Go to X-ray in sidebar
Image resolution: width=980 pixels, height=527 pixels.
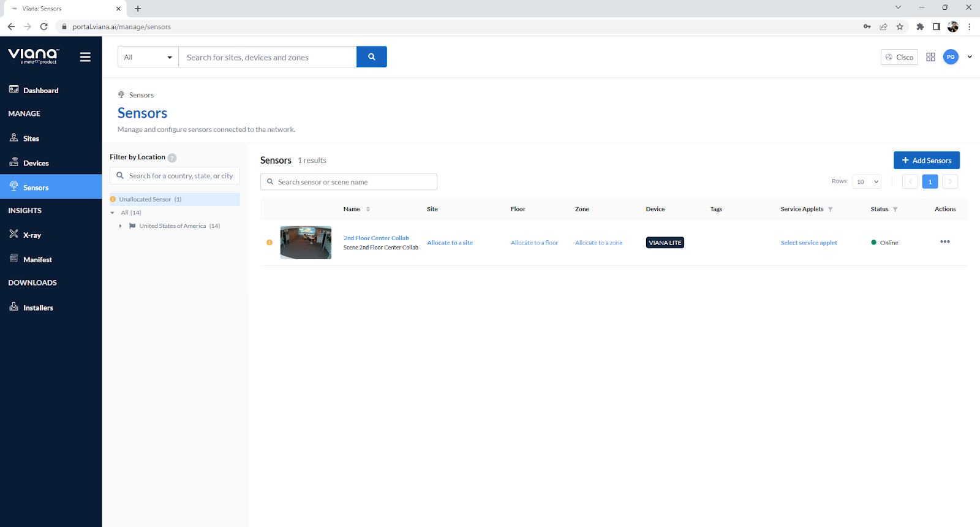(x=32, y=235)
